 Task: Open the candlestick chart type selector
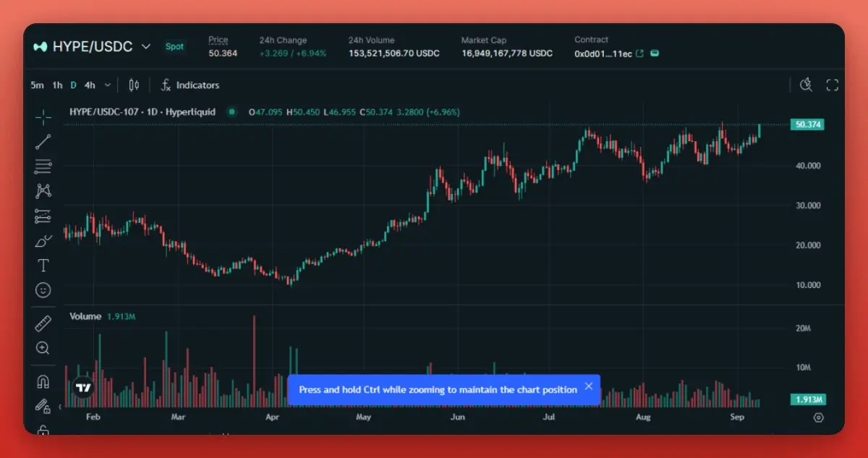click(x=133, y=85)
